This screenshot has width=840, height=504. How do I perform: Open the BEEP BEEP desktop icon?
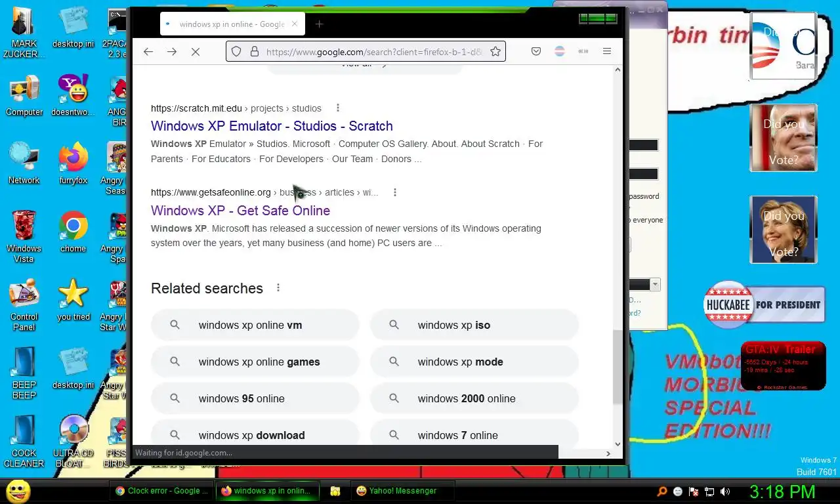point(24,373)
